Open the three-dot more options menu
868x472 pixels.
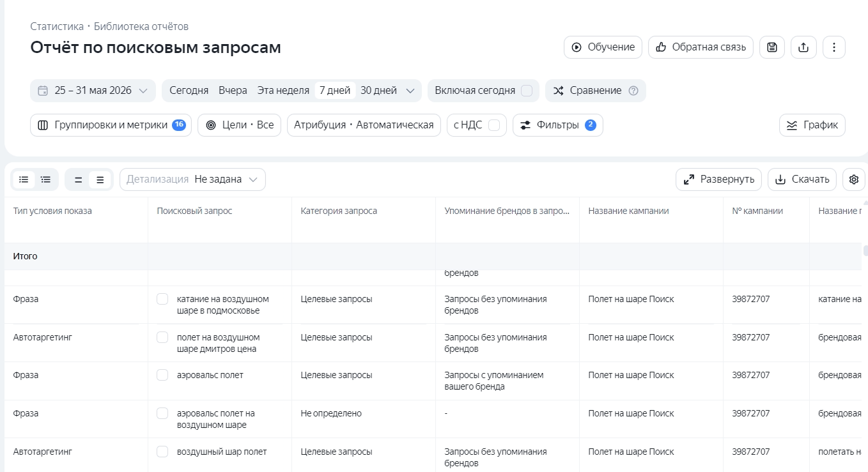tap(833, 47)
